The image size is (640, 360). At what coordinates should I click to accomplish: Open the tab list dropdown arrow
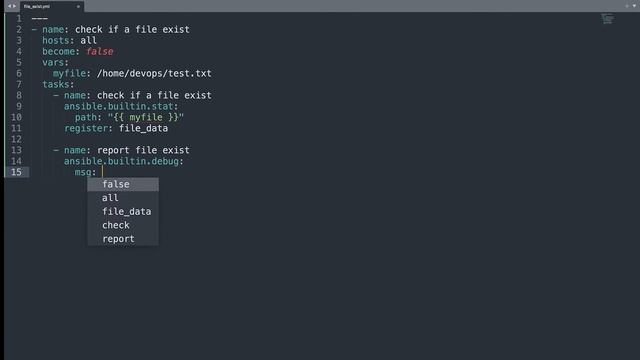pyautogui.click(x=634, y=6)
